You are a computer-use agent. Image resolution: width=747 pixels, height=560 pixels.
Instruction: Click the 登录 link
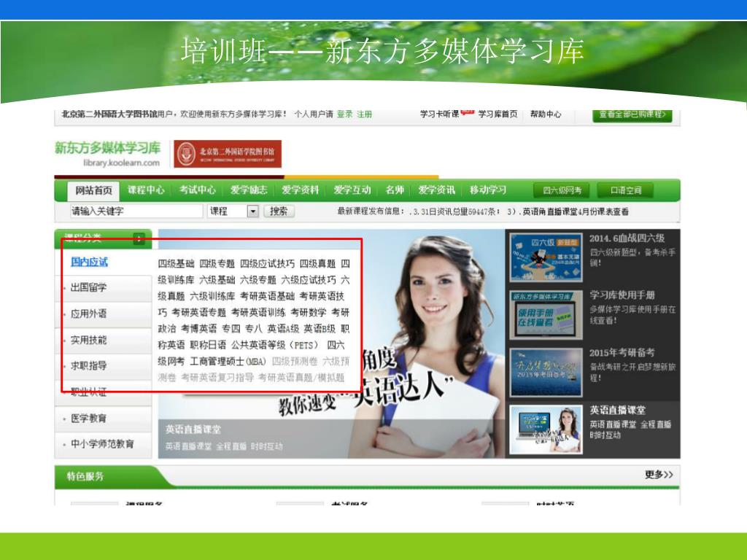[x=344, y=114]
